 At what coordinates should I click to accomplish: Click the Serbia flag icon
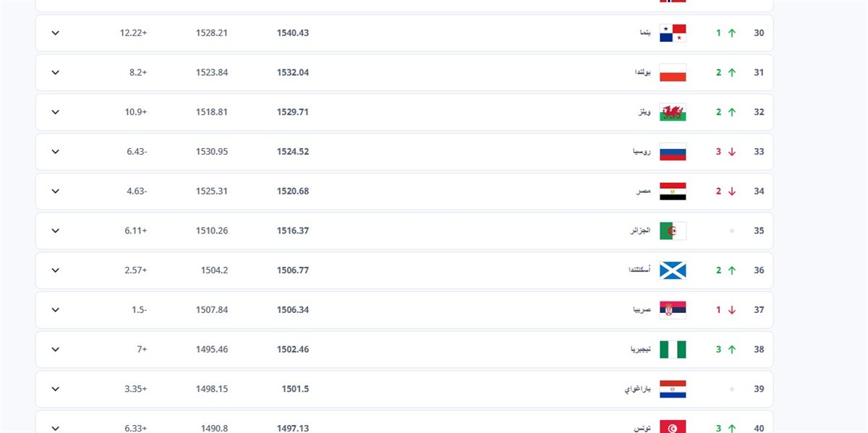[x=672, y=310]
